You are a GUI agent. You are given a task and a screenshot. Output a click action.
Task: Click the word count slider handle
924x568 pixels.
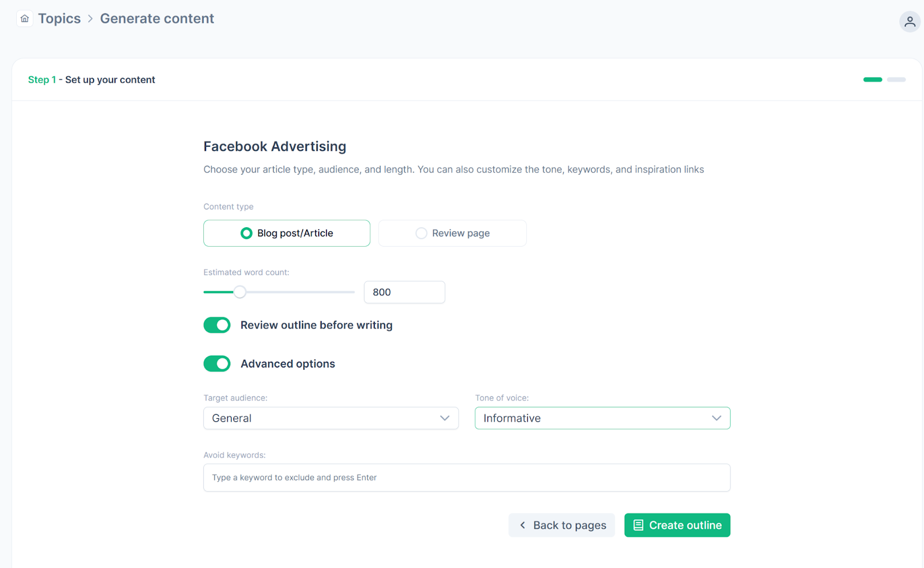pyautogui.click(x=240, y=292)
